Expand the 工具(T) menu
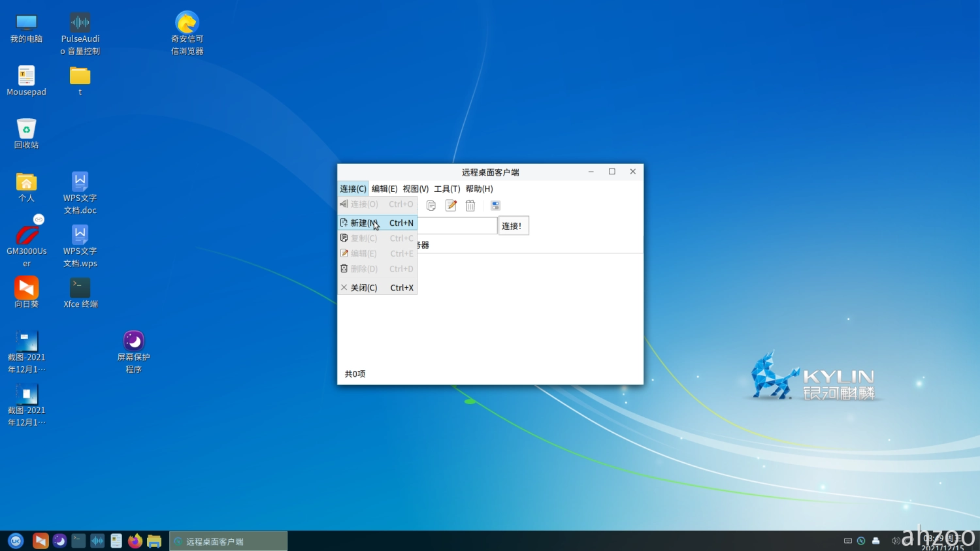 click(447, 189)
